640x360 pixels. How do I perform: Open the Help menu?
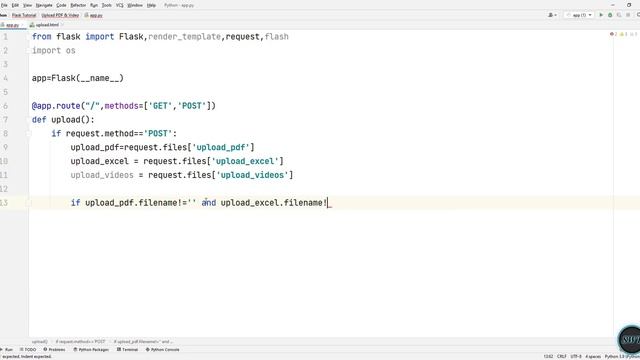click(x=151, y=5)
